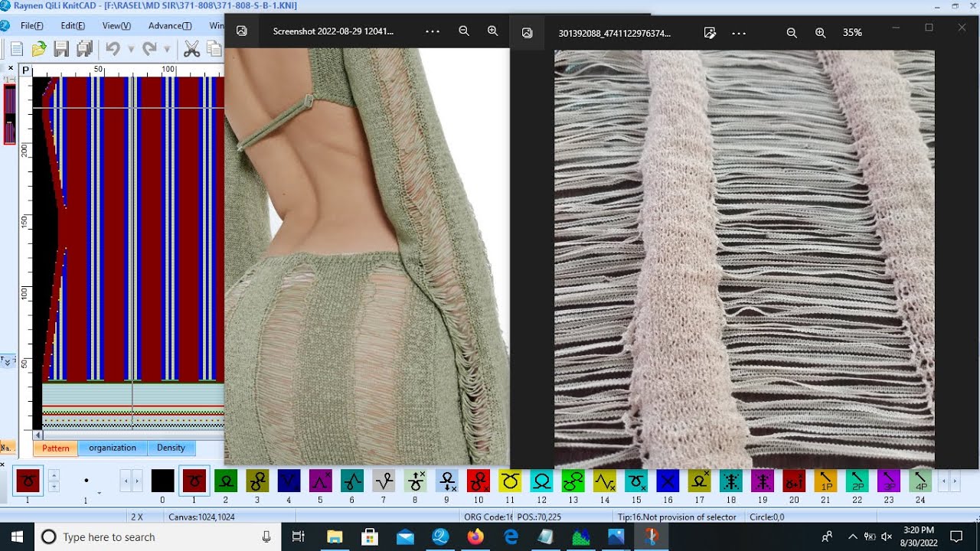
Task: Open the Advance(T) menu
Action: (170, 25)
